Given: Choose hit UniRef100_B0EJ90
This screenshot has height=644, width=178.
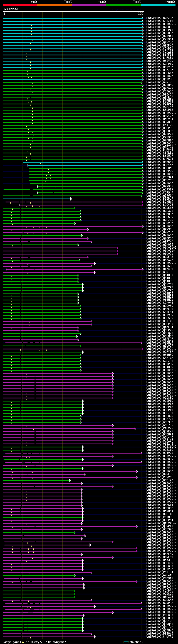Looking at the screenshot, I should (160, 480).
